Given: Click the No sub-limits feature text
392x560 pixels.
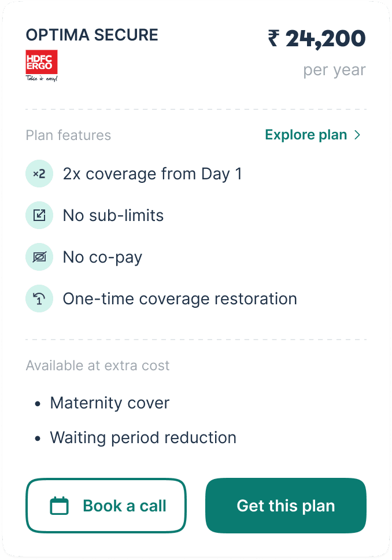Looking at the screenshot, I should point(113,215).
